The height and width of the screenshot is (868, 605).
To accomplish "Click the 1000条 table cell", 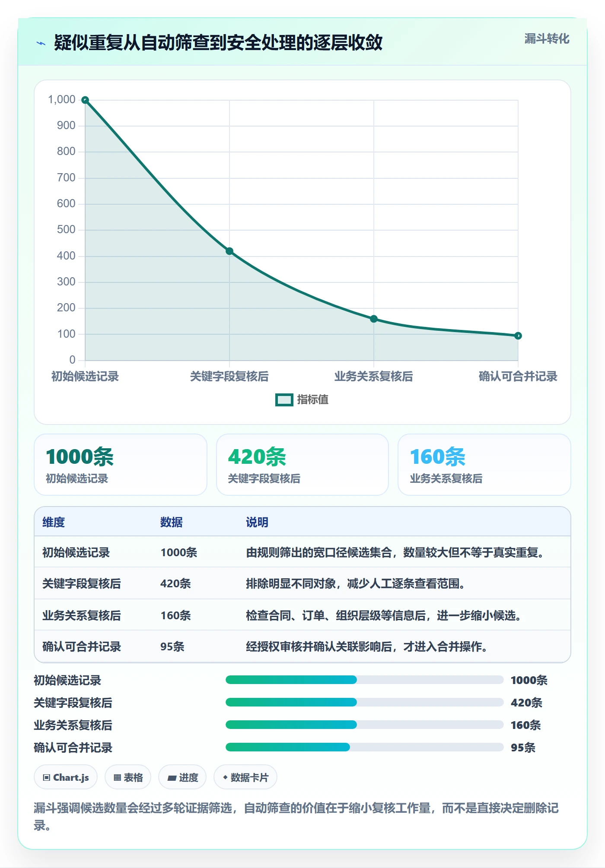I will coord(179,553).
